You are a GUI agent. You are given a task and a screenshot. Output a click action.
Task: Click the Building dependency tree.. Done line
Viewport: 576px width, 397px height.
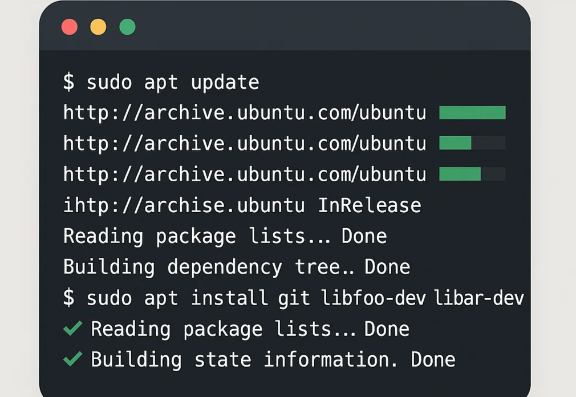coord(237,267)
